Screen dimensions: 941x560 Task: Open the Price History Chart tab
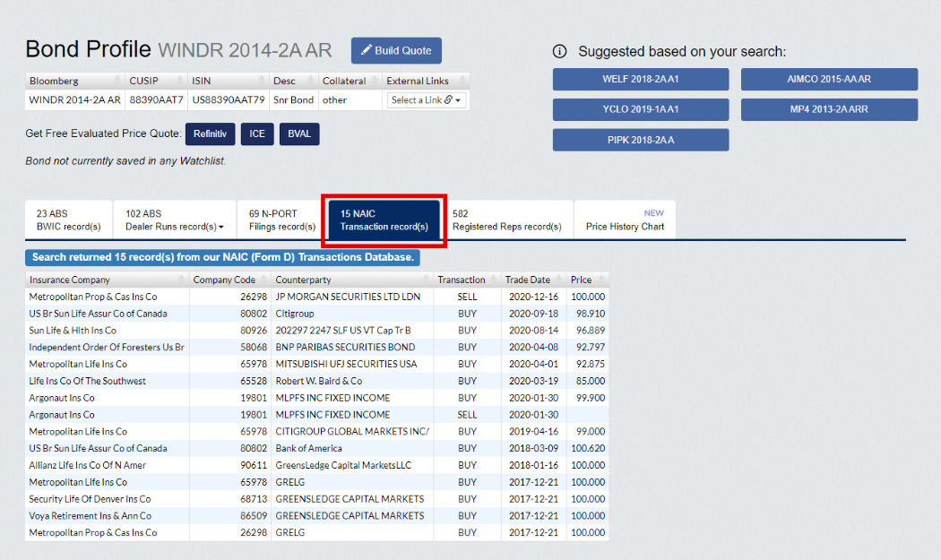tap(625, 220)
